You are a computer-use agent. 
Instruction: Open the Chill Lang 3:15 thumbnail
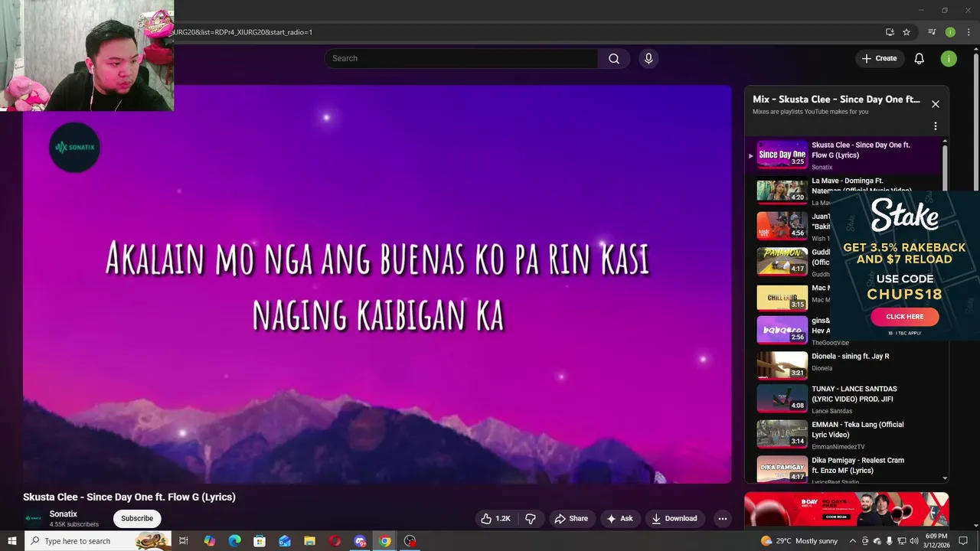[x=782, y=298]
